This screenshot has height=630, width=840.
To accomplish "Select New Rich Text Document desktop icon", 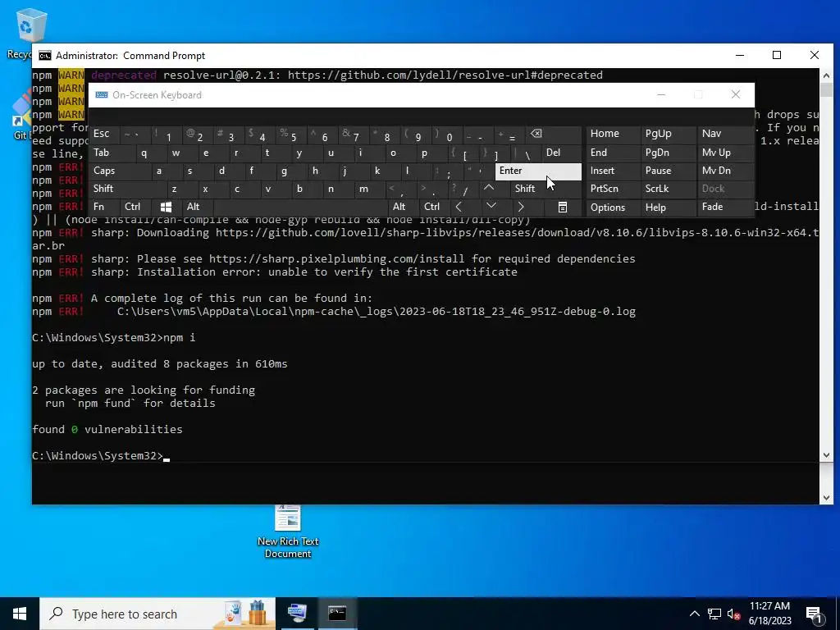I will tap(288, 532).
